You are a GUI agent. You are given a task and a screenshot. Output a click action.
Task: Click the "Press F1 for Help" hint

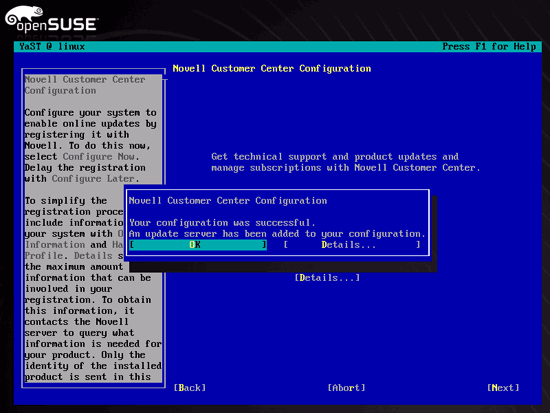[489, 46]
